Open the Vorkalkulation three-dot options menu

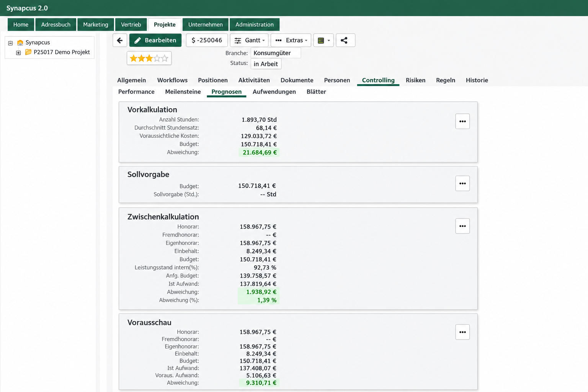[462, 121]
